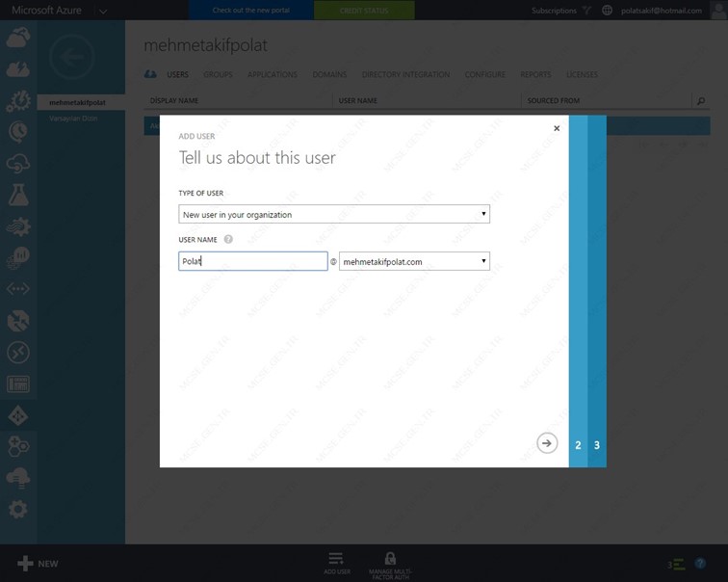Click the User Name help icon
This screenshot has width=728, height=582.
pyautogui.click(x=228, y=239)
